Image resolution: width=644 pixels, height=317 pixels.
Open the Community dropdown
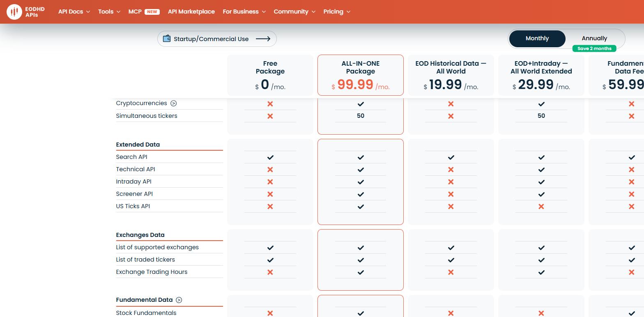294,11
